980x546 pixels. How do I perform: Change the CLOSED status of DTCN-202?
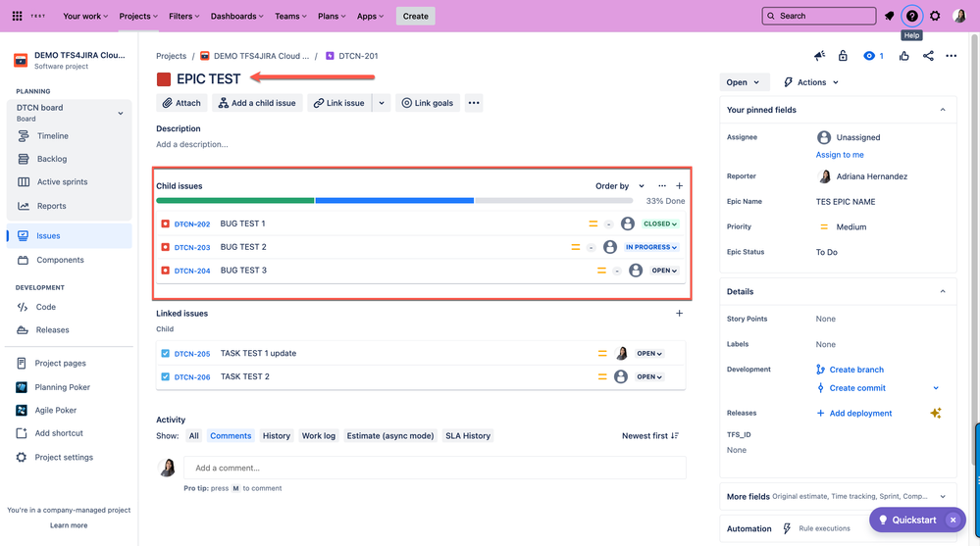(660, 223)
